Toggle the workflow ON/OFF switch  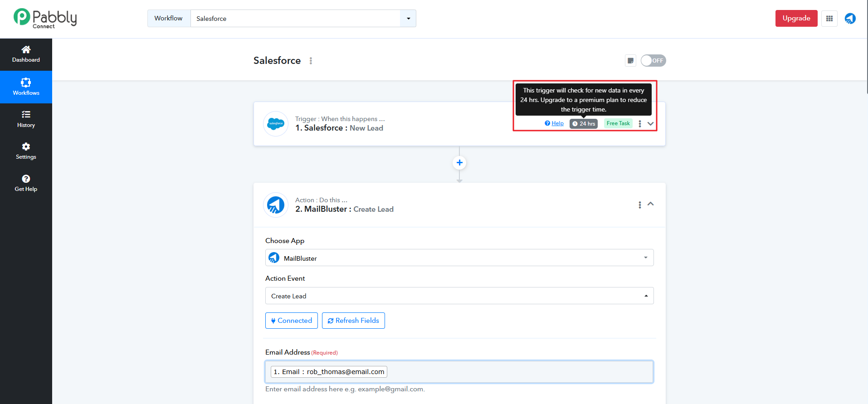653,61
